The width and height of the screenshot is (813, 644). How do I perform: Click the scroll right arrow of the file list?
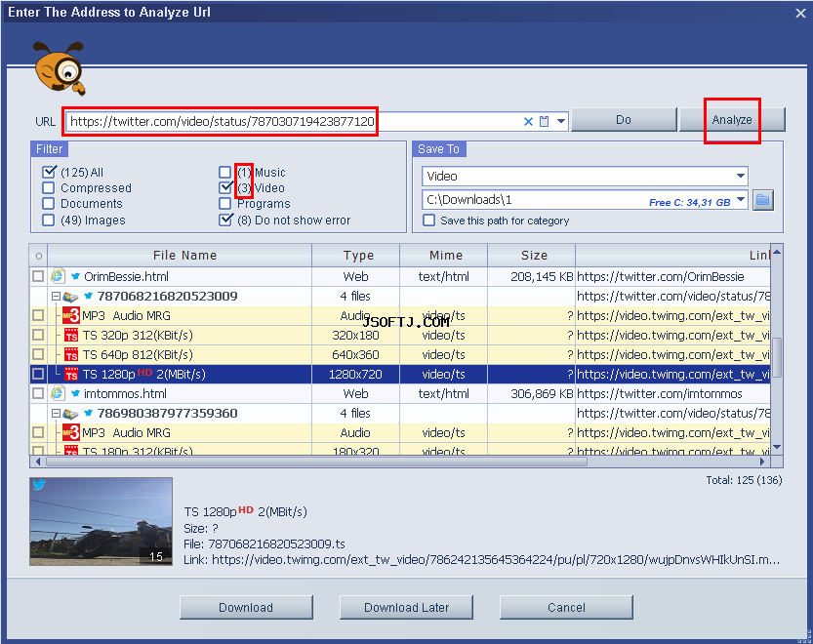click(762, 462)
